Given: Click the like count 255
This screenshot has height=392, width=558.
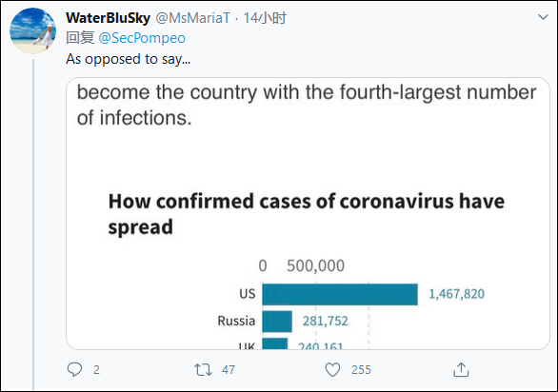Looking at the screenshot, I should coord(361,370).
